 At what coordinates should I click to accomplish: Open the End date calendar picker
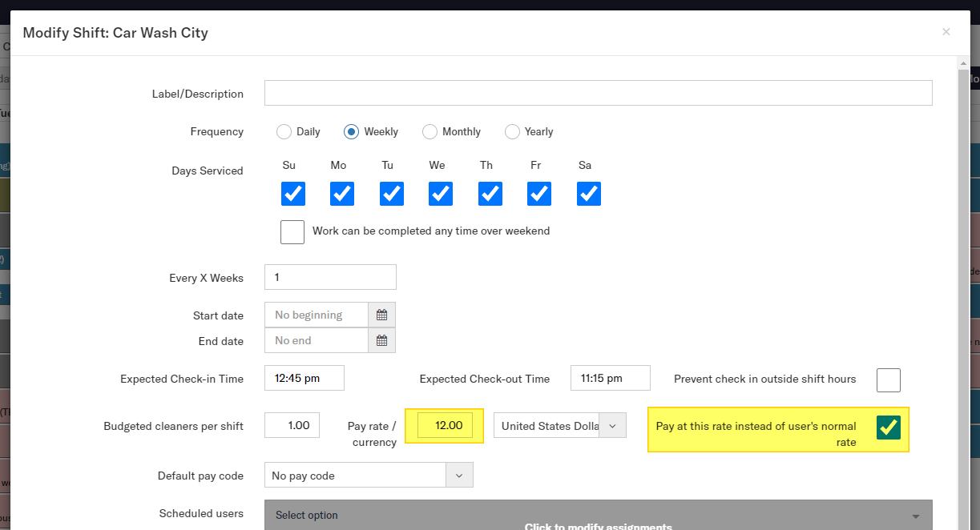point(381,340)
